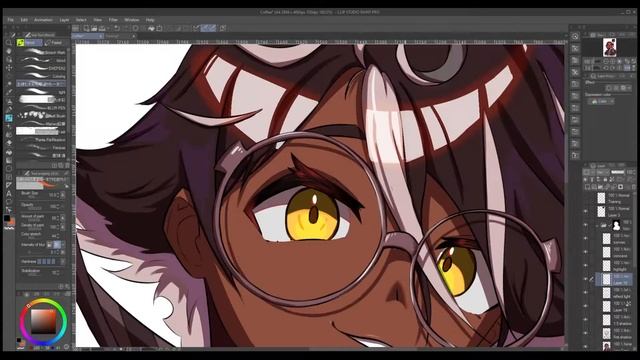
Task: Pick a shade in the color square
Action: click(43, 322)
